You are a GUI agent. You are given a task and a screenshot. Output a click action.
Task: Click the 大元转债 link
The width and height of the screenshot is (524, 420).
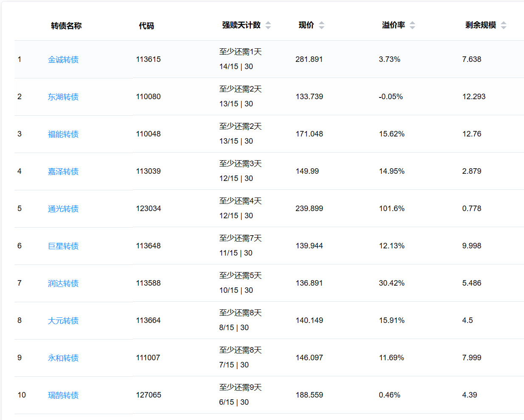coord(63,321)
